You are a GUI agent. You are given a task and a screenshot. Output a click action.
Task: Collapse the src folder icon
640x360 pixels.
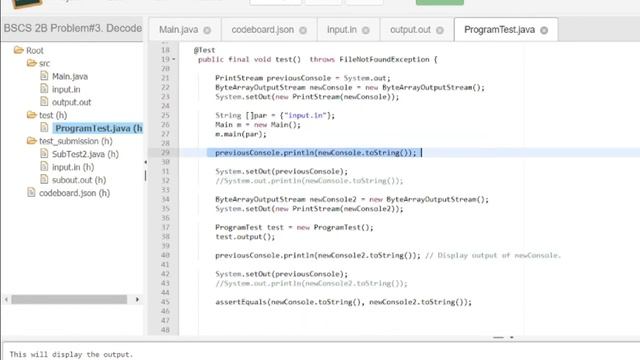point(31,63)
